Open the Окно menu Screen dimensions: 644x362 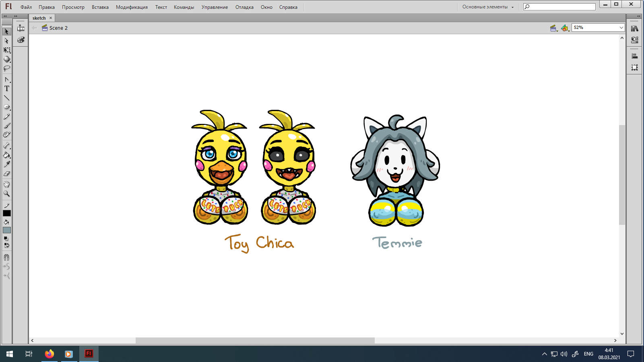click(x=266, y=7)
